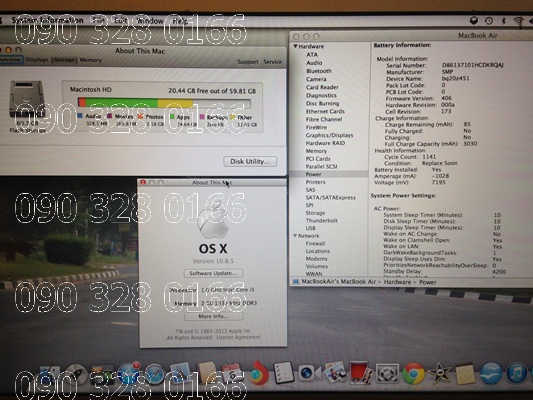Open Finder from the Dock

pyautogui.click(x=50, y=375)
